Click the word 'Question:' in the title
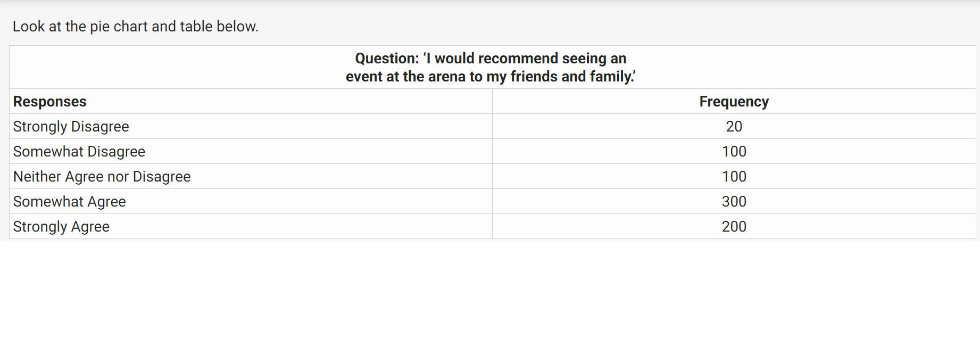Screen dimensions: 980x345 [x=387, y=59]
